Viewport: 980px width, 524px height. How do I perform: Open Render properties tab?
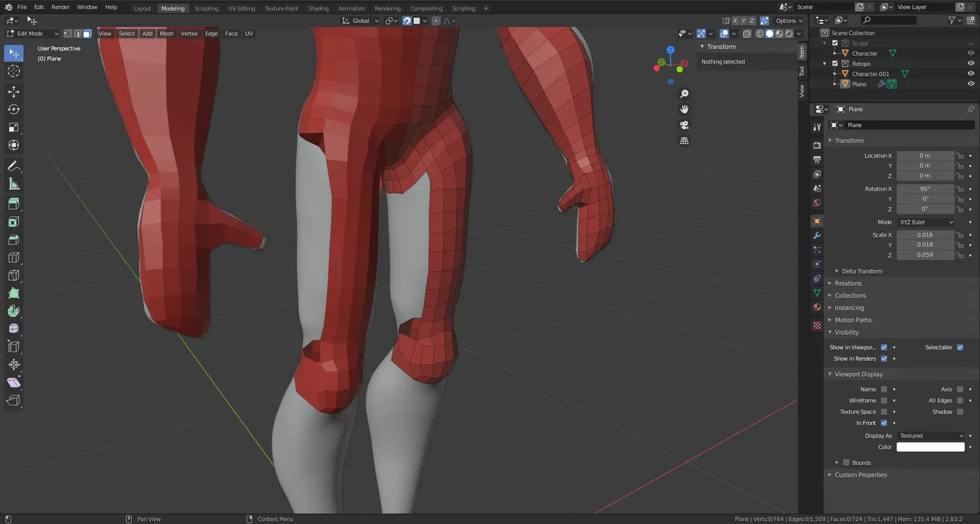pos(817,145)
